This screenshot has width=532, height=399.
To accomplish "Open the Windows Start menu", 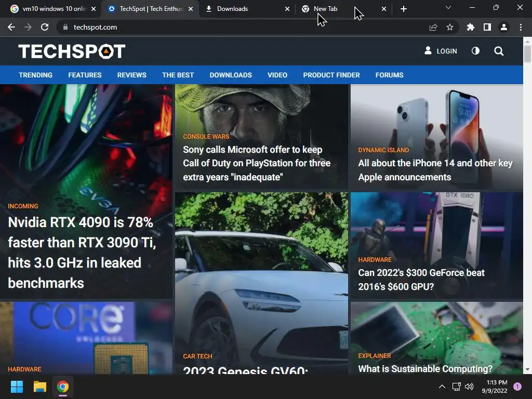I will pyautogui.click(x=17, y=387).
